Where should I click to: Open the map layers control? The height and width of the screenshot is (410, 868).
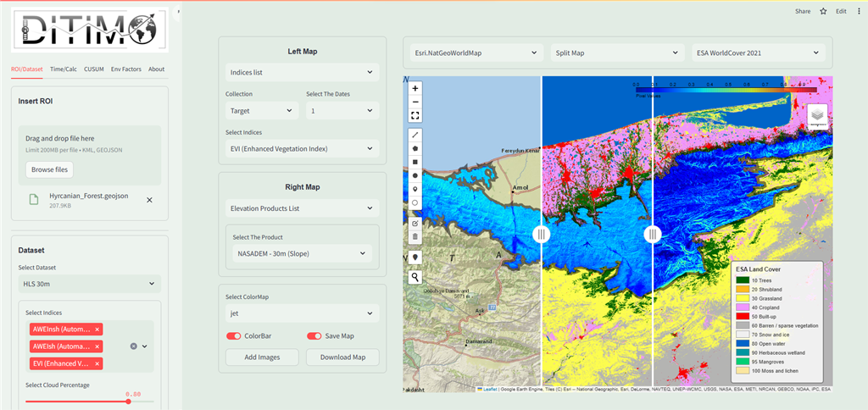point(817,116)
